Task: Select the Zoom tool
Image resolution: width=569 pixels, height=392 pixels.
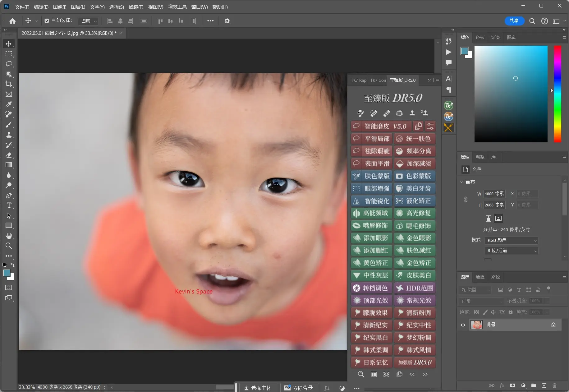Action: [9, 246]
